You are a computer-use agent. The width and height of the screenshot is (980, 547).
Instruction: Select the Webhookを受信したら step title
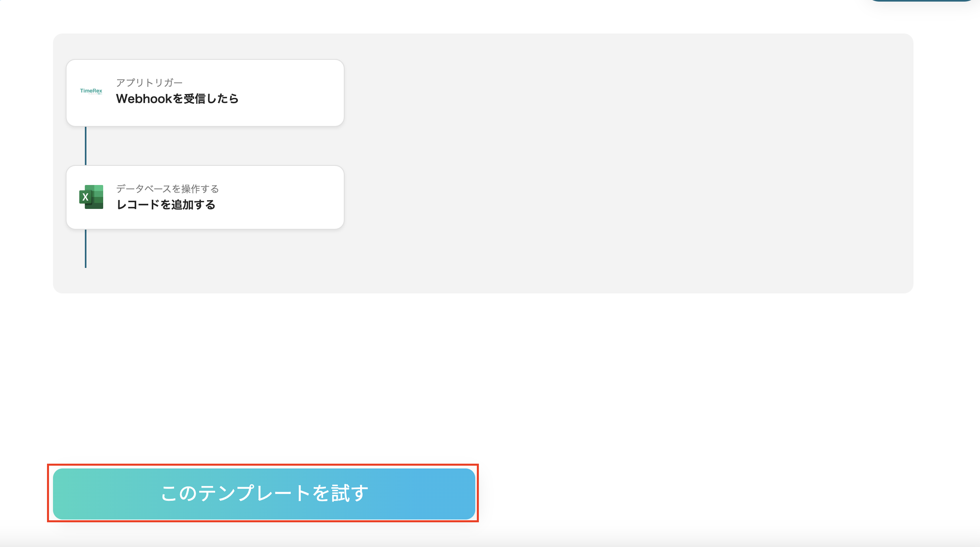pyautogui.click(x=178, y=98)
